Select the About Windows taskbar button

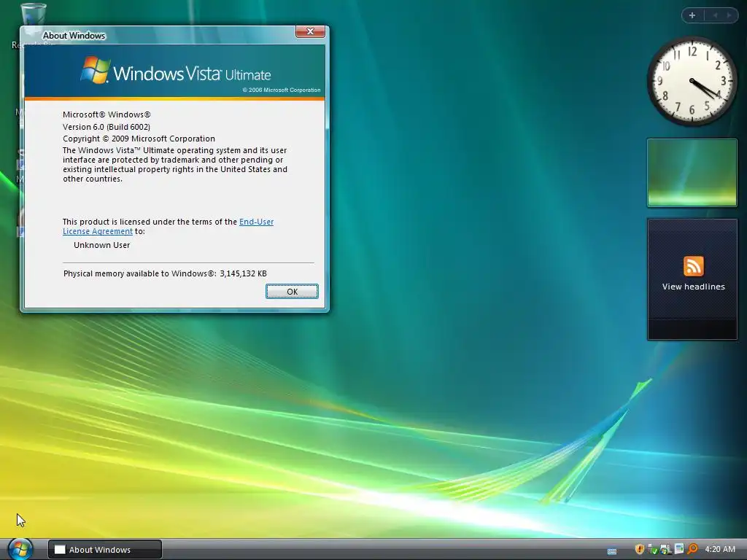105,550
